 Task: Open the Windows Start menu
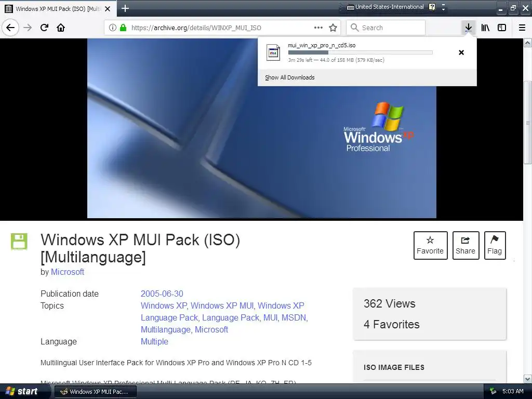point(21,391)
